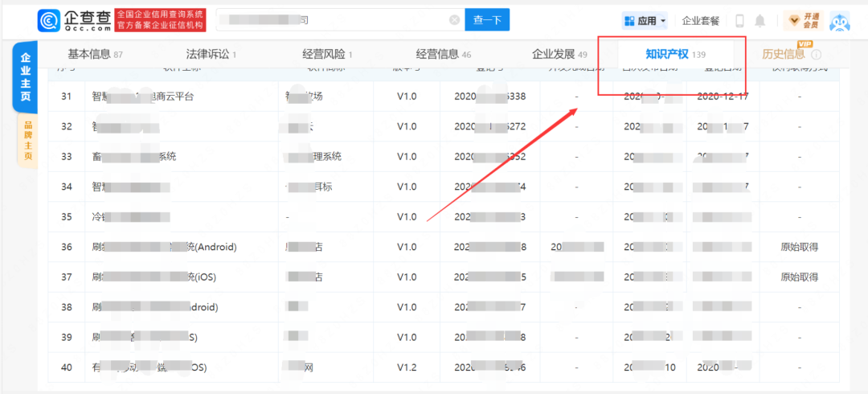868x394 pixels.
Task: Click row 37 software name ending (iOS)
Action: [x=154, y=277]
